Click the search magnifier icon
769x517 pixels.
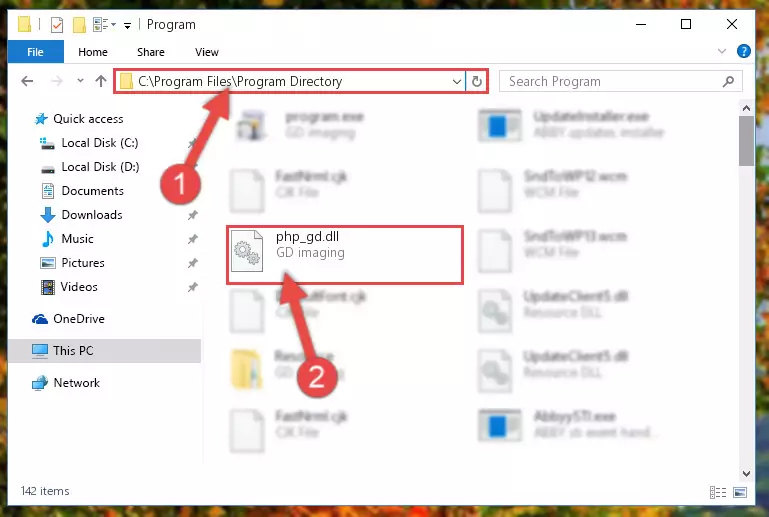(x=728, y=81)
